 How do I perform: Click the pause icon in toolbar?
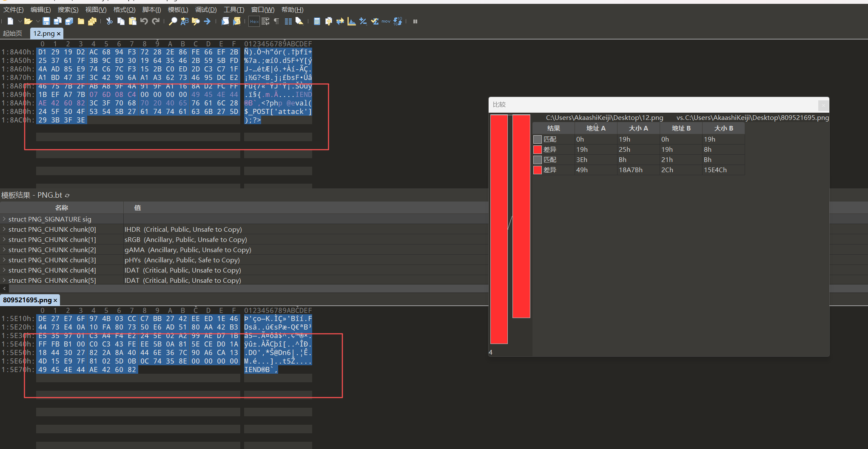pos(415,21)
